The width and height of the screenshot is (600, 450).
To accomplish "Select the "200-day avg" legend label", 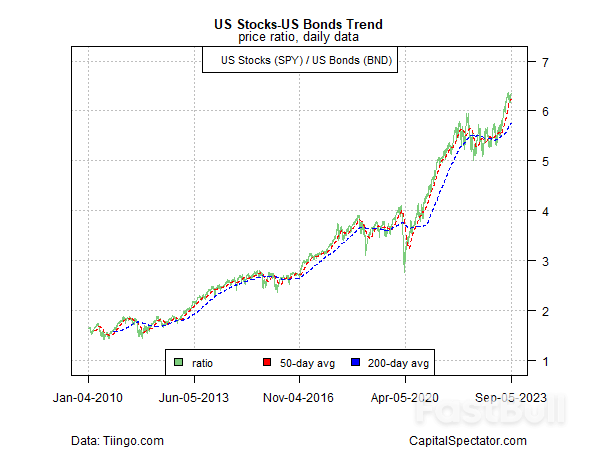I will point(396,361).
